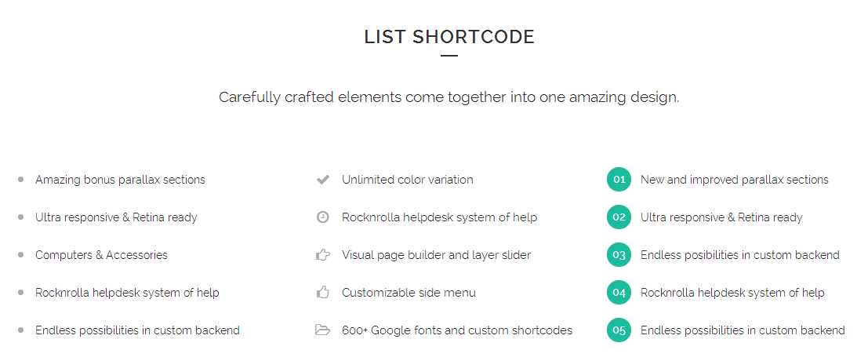Click the pointing hand icon by Visual page builder
Viewport: 868px width, 361px height.
[x=322, y=255]
